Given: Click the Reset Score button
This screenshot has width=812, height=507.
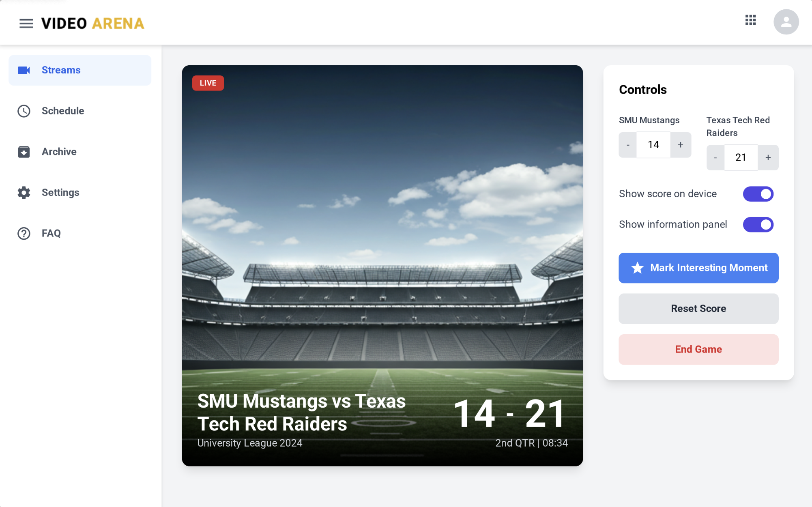Looking at the screenshot, I should [x=698, y=309].
